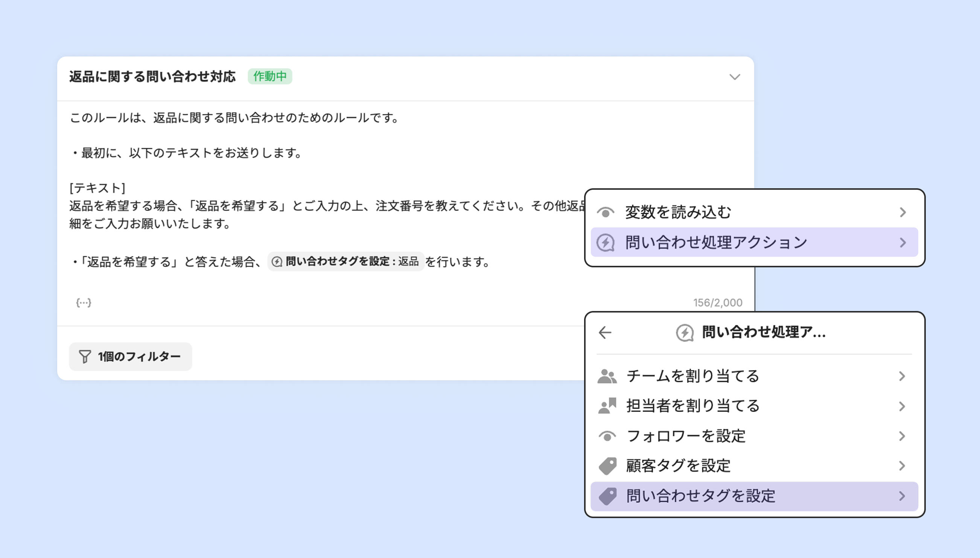Open the 1個のフィルター button
The height and width of the screenshot is (558, 980).
131,357
